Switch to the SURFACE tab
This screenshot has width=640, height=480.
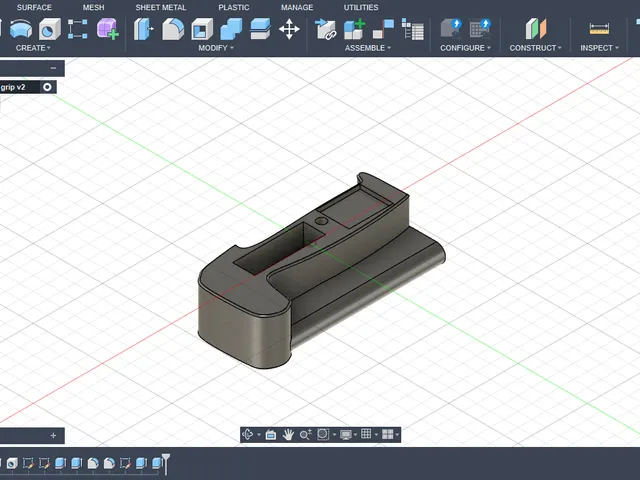(34, 7)
